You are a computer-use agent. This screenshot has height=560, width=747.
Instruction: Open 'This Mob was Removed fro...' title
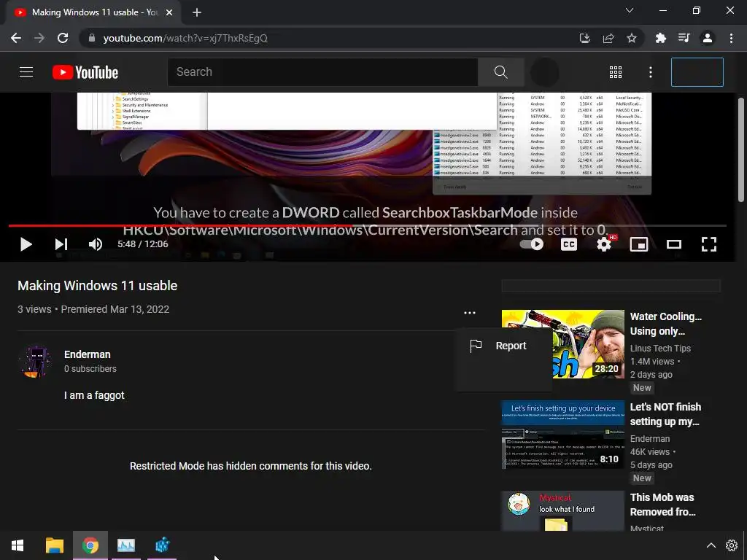coord(662,505)
